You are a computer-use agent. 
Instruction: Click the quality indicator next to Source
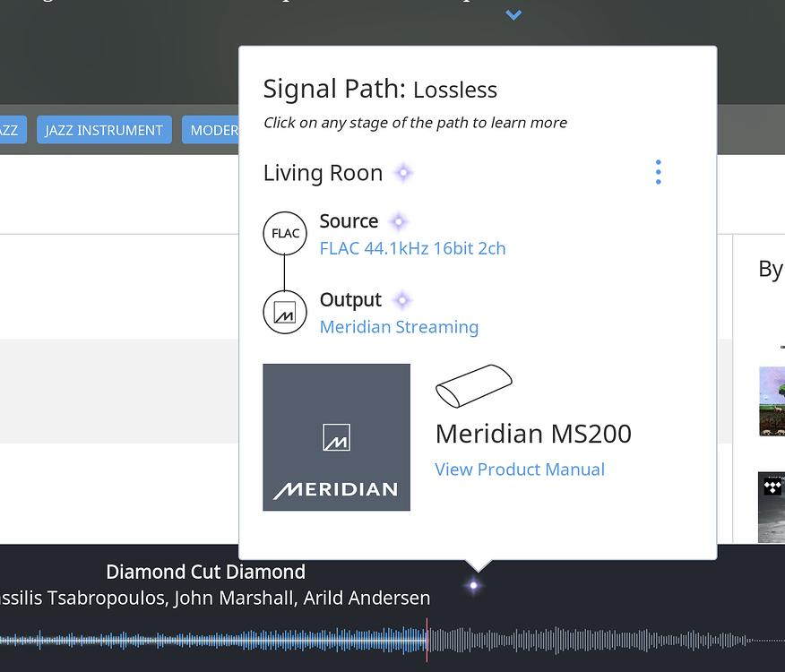(x=399, y=220)
